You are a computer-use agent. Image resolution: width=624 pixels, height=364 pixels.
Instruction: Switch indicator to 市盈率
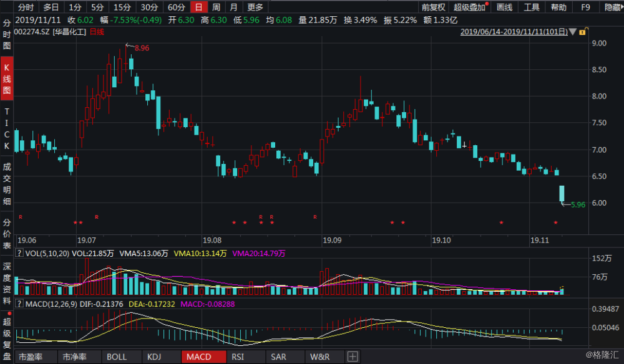31,357
